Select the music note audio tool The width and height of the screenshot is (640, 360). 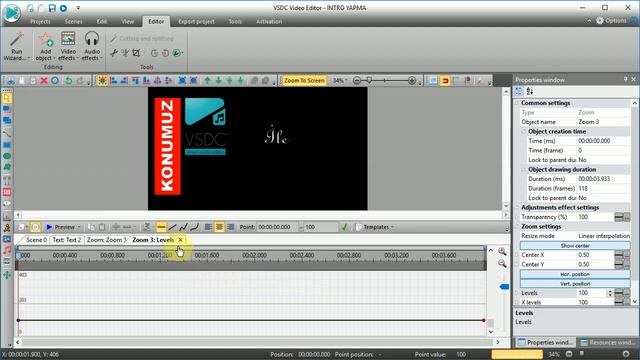click(7, 250)
